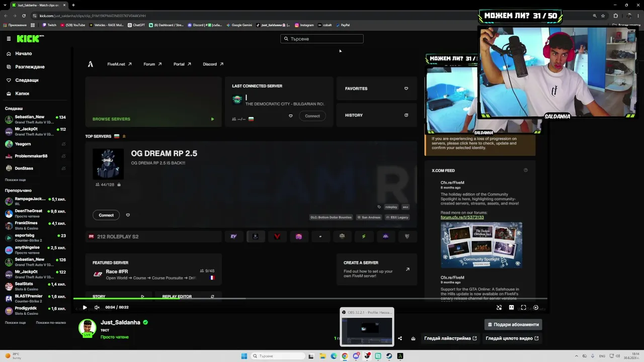The height and width of the screenshot is (362, 644).
Task: Open Just_Saldanha's live avatar
Action: point(88,328)
